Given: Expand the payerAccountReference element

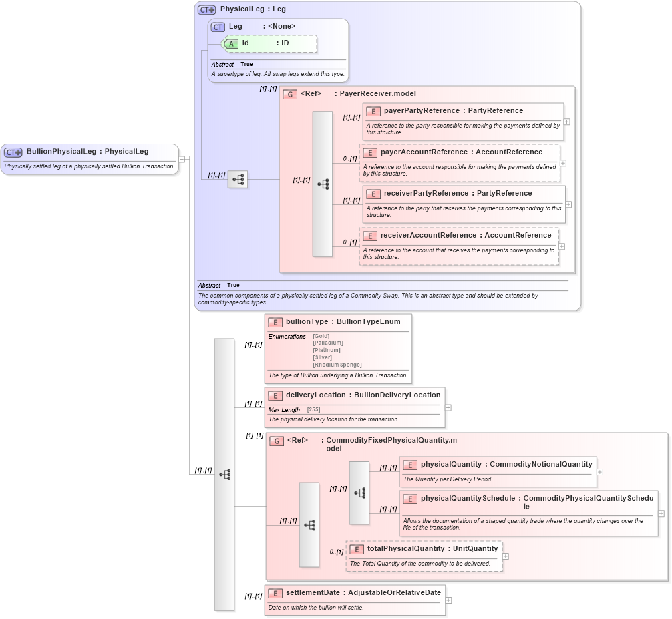Looking at the screenshot, I should click(x=563, y=163).
